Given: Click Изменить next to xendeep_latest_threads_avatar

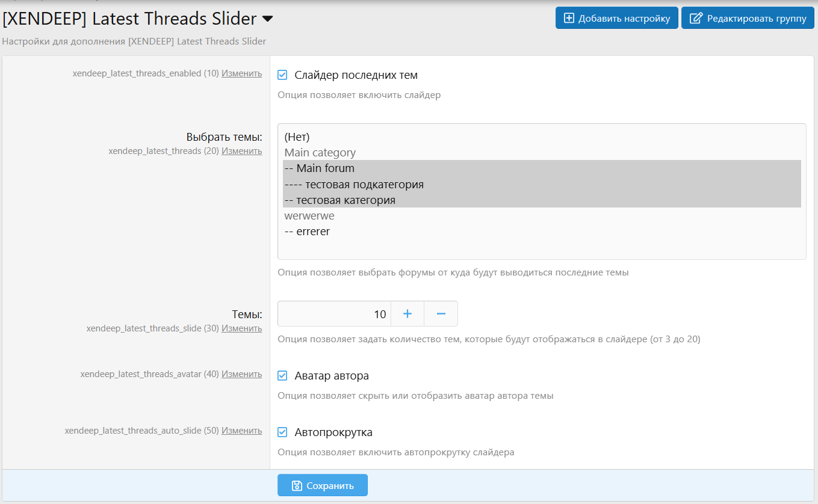Looking at the screenshot, I should pos(241,374).
